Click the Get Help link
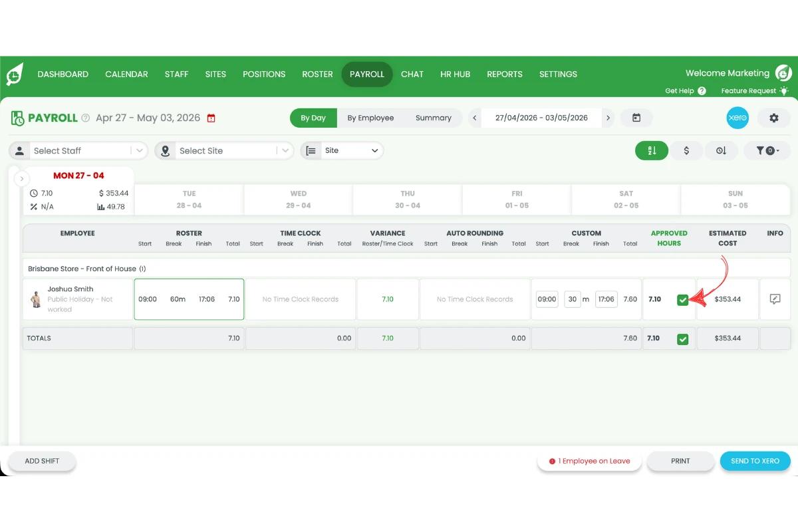 pyautogui.click(x=680, y=90)
